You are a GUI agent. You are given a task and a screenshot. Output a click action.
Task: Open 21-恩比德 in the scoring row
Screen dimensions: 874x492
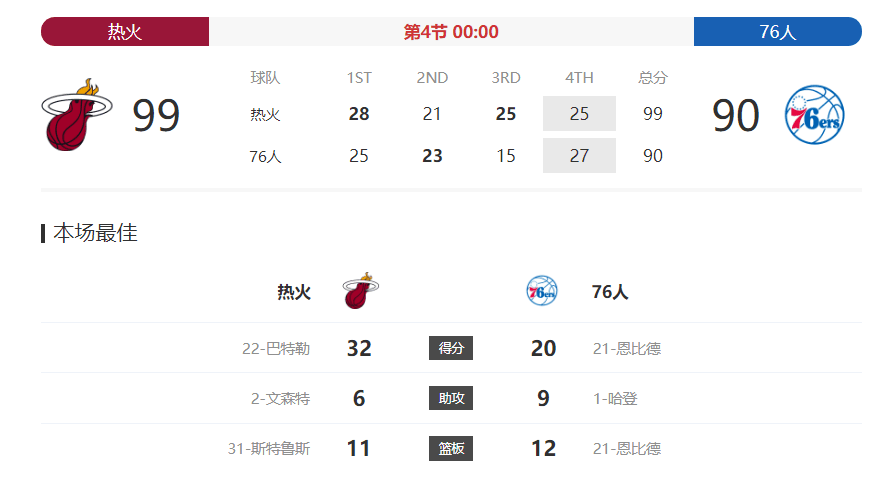(x=627, y=349)
